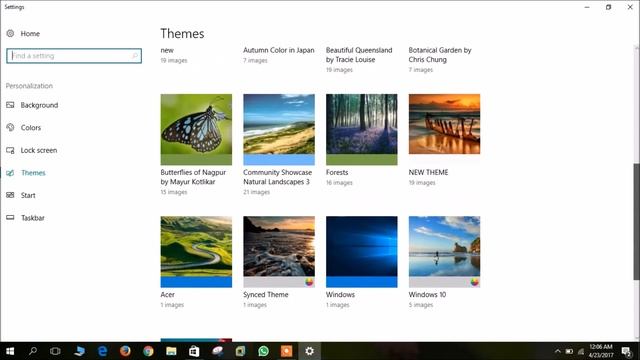This screenshot has height=360, width=640.
Task: Click the Home gear icon
Action: [10, 33]
